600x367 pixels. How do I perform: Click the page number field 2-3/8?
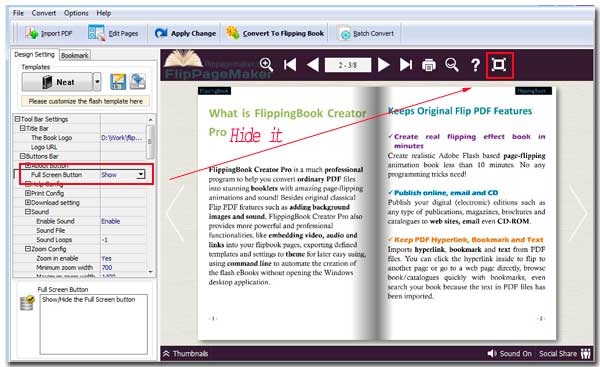[x=348, y=65]
